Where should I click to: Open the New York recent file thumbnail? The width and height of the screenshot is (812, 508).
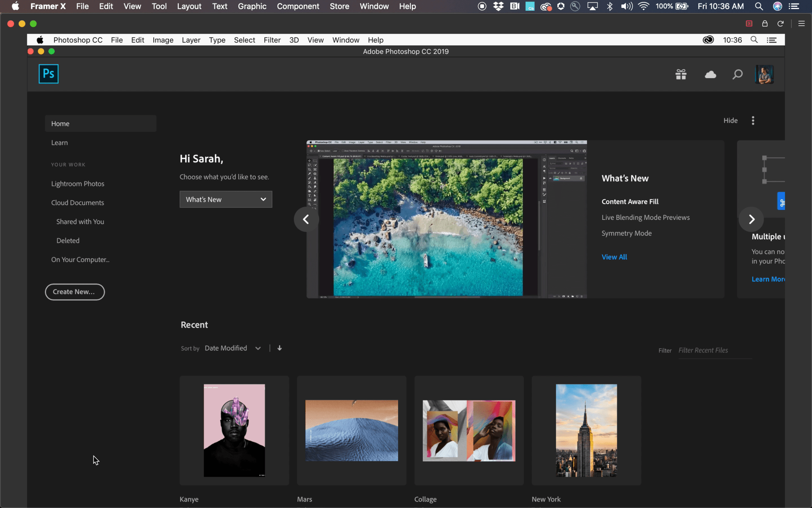tap(586, 431)
